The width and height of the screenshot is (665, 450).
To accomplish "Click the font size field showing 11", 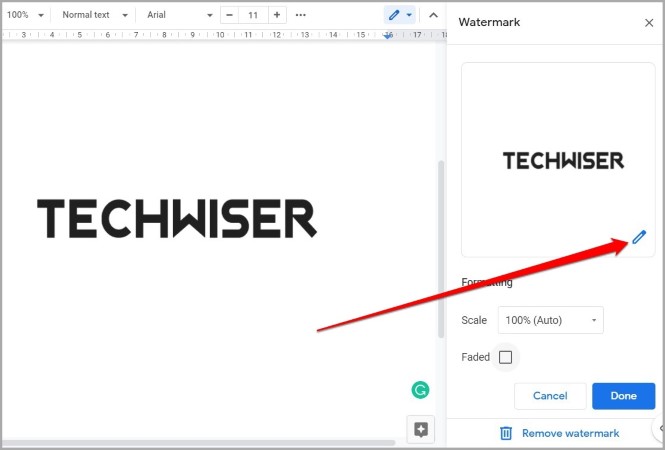I will [x=253, y=15].
